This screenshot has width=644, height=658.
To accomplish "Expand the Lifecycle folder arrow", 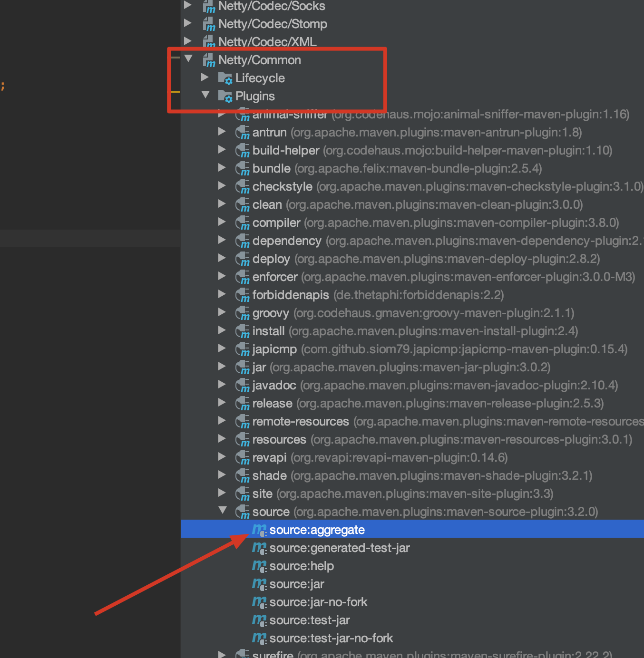I will [205, 77].
